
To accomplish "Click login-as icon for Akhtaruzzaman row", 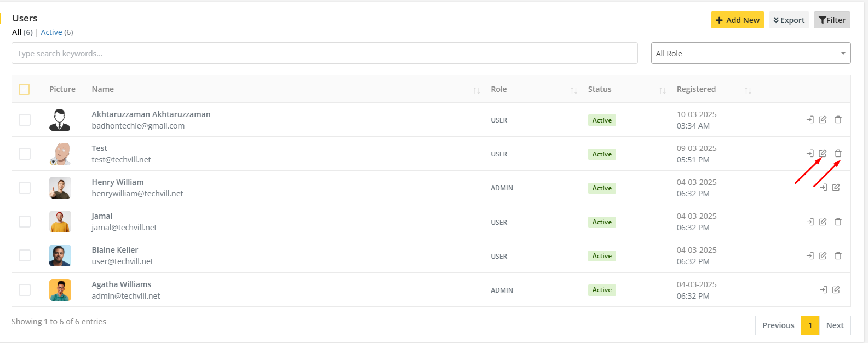I will [x=810, y=119].
